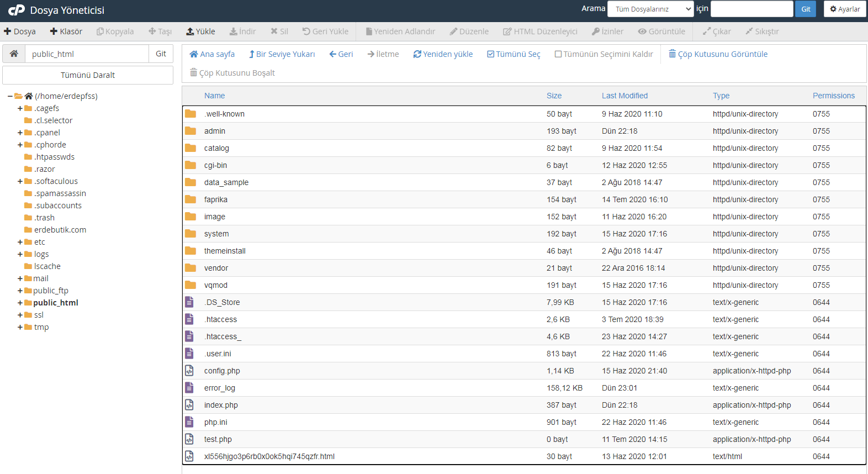Viewport: 868px width, 474px height.
Task: Create new folder with Klasör
Action: point(66,31)
